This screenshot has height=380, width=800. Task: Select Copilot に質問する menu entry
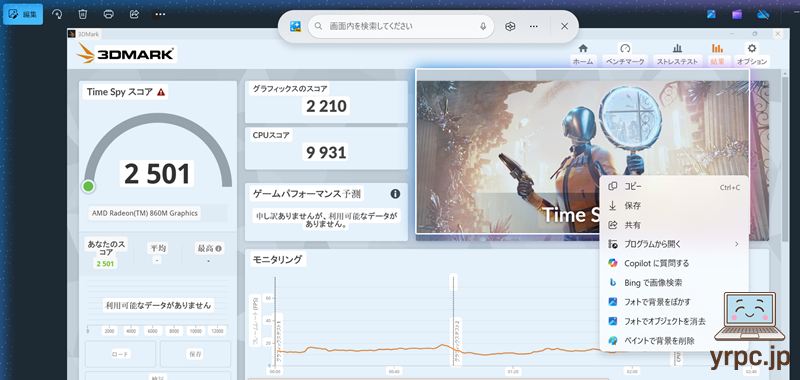674,263
